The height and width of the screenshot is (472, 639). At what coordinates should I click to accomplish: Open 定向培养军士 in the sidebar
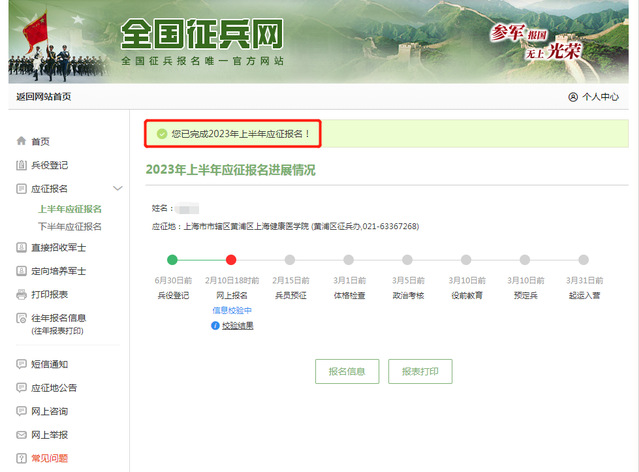(59, 271)
